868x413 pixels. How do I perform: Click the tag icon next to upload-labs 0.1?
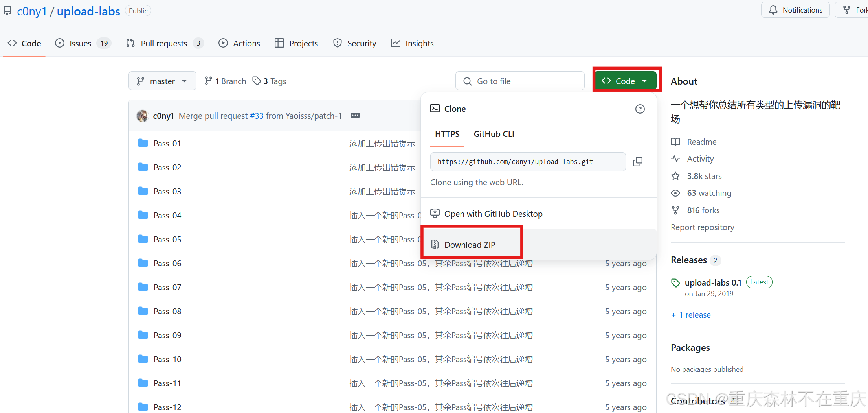click(675, 282)
